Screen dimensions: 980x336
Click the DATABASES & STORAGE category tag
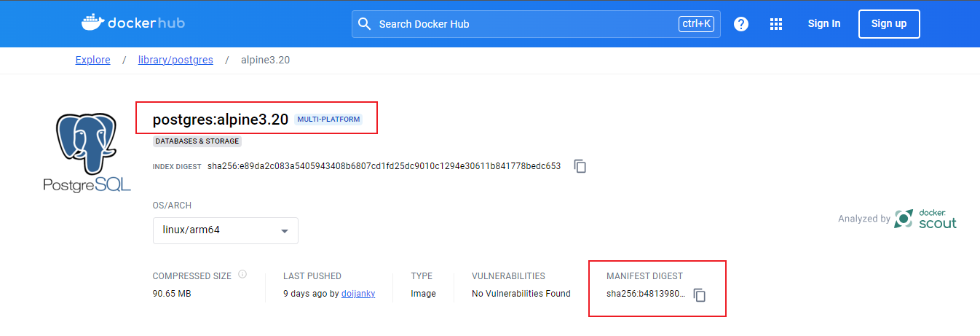pos(197,141)
